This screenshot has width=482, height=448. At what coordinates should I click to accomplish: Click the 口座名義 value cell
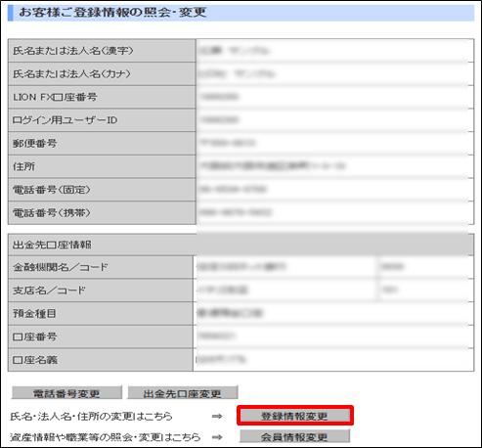(333, 360)
